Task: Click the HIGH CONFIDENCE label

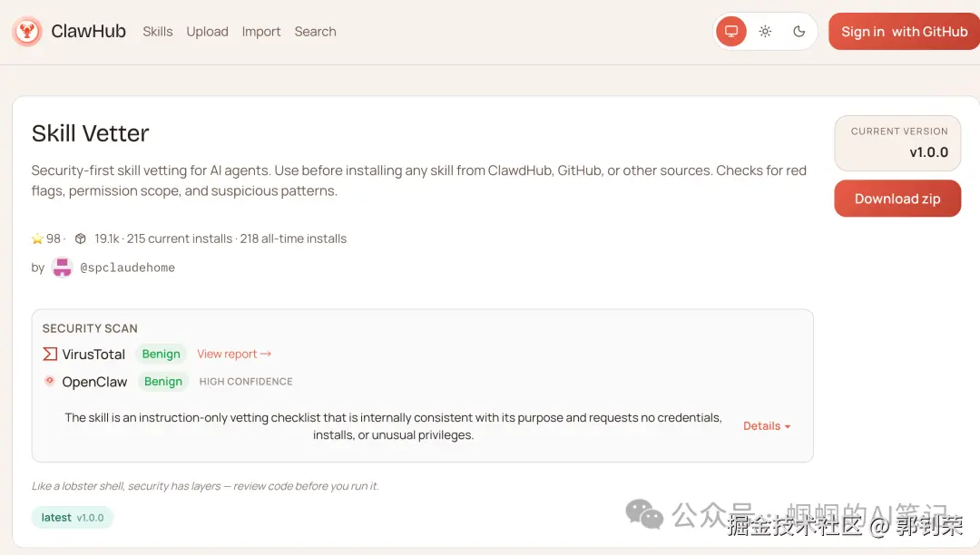Action: click(246, 382)
